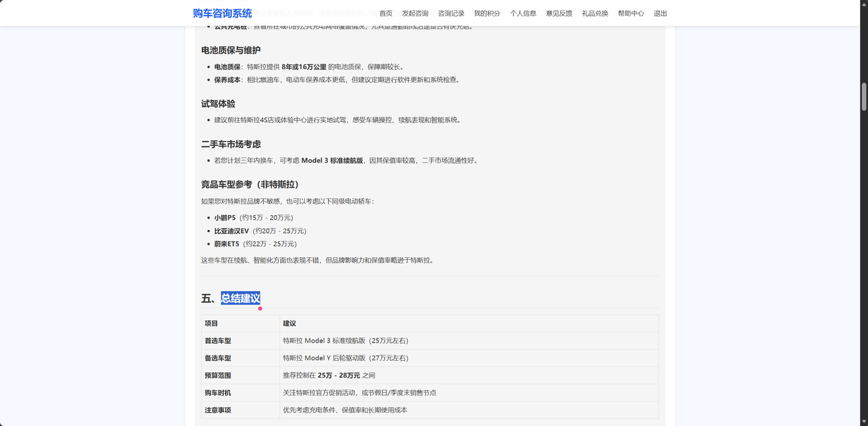Open the 个人信息 menu item

(x=523, y=14)
